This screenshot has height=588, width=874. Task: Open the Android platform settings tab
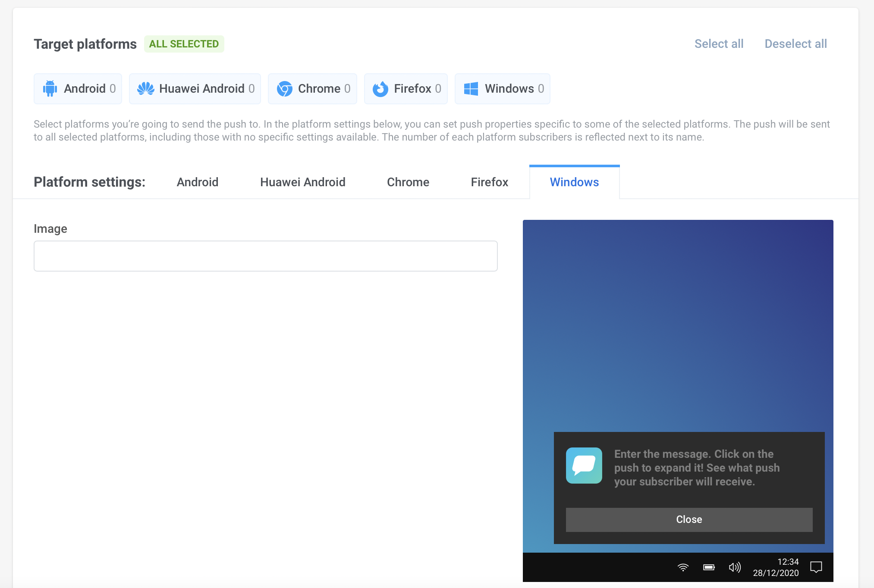pos(198,182)
